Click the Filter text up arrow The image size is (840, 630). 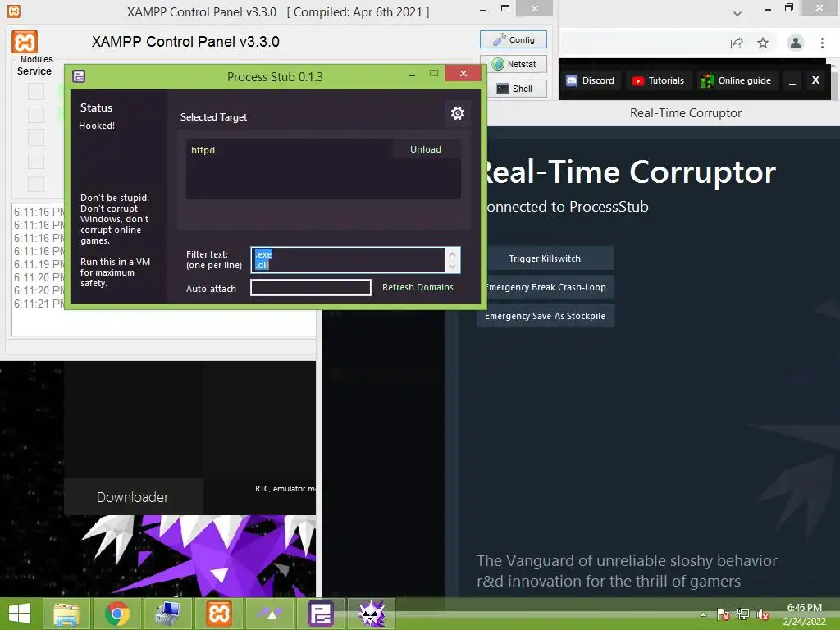click(453, 254)
